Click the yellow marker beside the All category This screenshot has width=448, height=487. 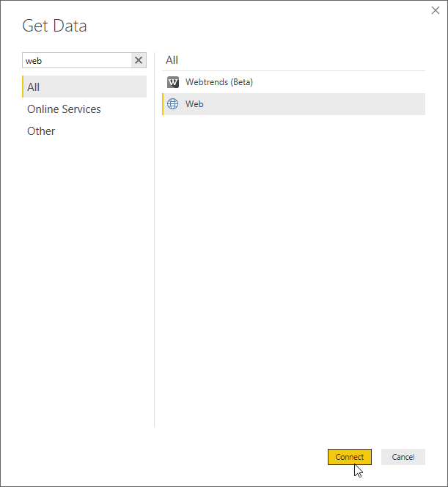tap(23, 87)
